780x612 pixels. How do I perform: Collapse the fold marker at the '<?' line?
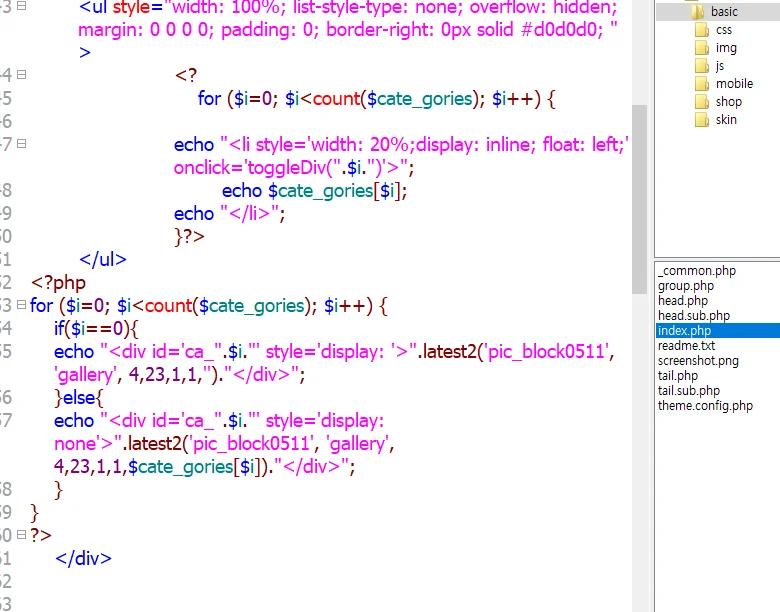pyautogui.click(x=21, y=75)
